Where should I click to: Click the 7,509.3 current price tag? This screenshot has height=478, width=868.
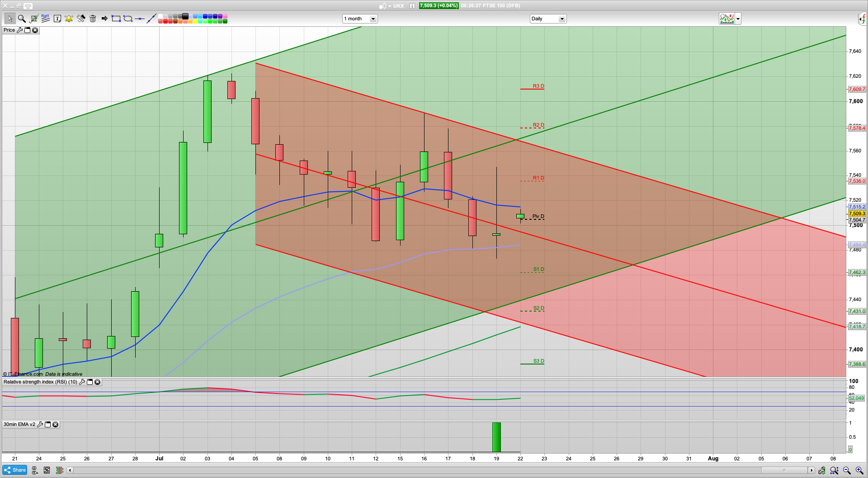(x=857, y=213)
